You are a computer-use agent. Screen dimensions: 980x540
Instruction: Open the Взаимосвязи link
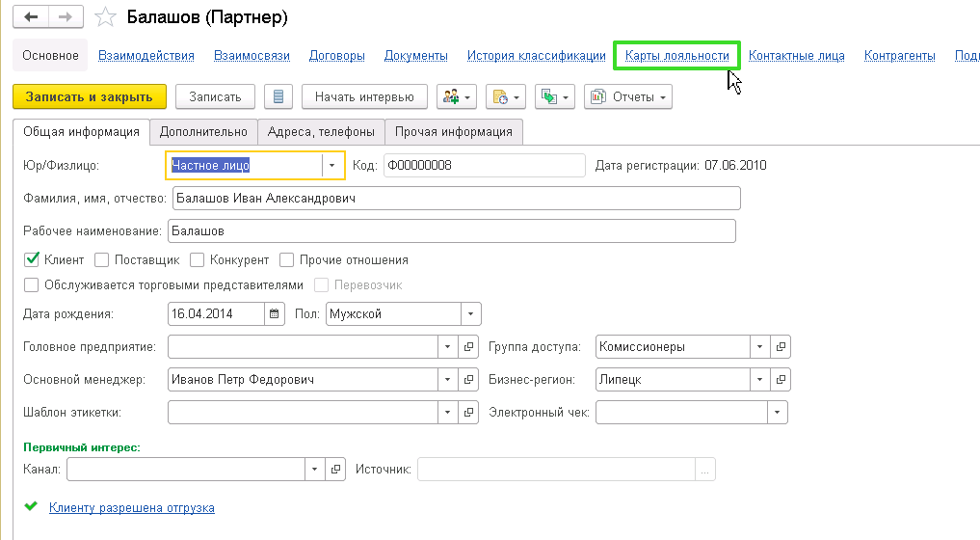tap(252, 56)
